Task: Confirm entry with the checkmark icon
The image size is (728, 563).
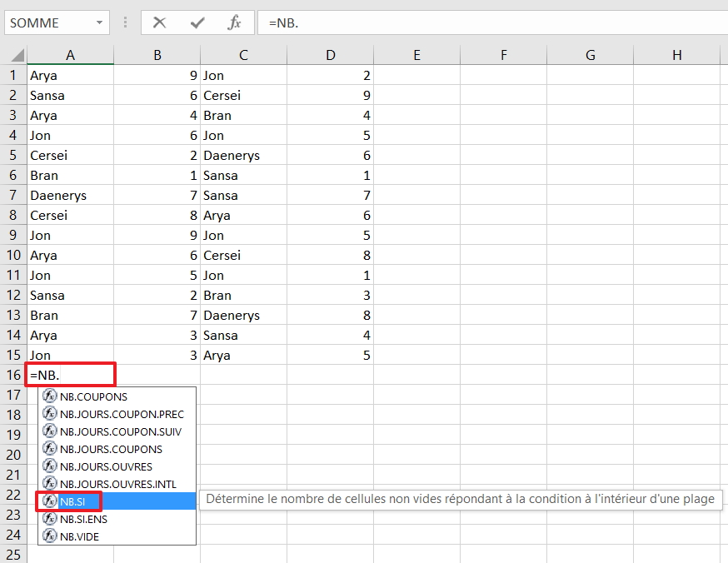Action: click(x=197, y=22)
